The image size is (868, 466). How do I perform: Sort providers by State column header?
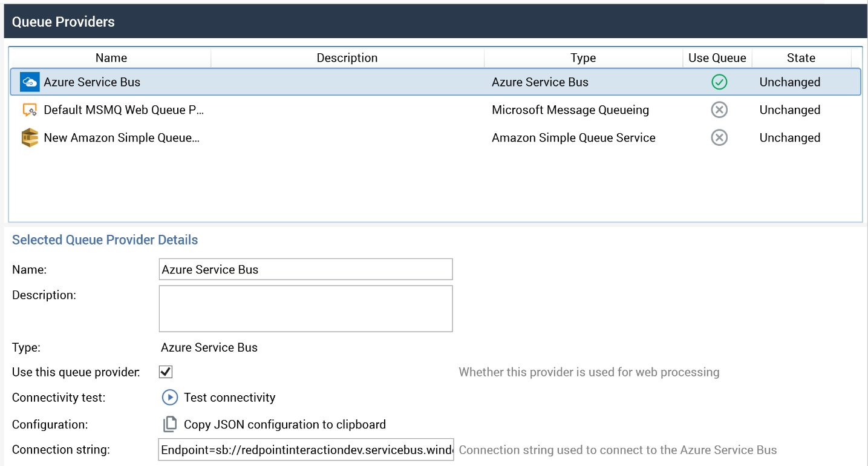pos(801,58)
